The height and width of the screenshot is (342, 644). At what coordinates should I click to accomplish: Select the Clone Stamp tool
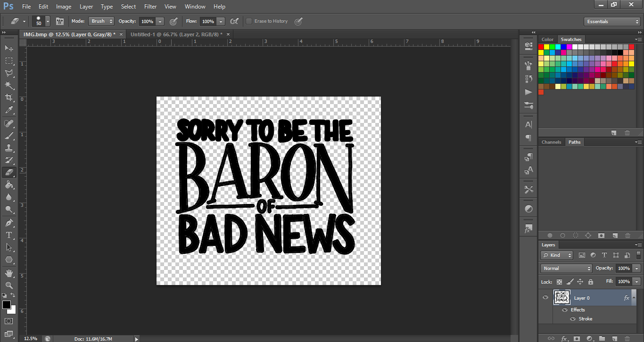(x=9, y=148)
